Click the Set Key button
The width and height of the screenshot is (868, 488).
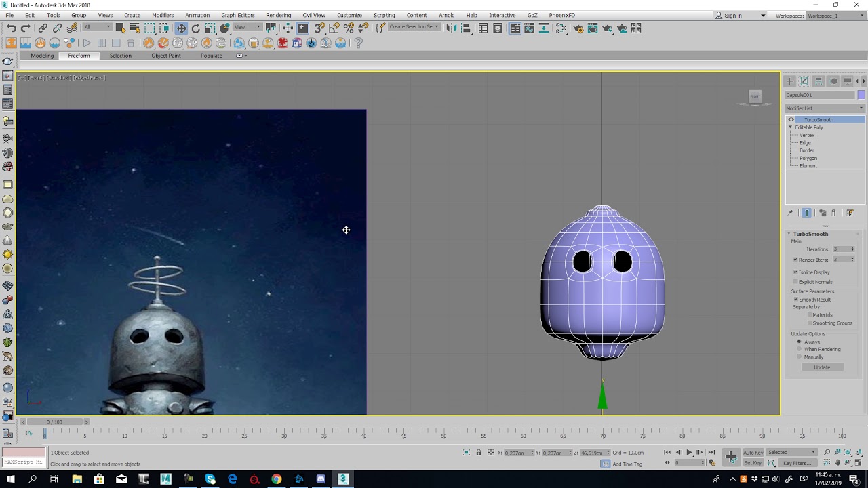click(x=753, y=463)
